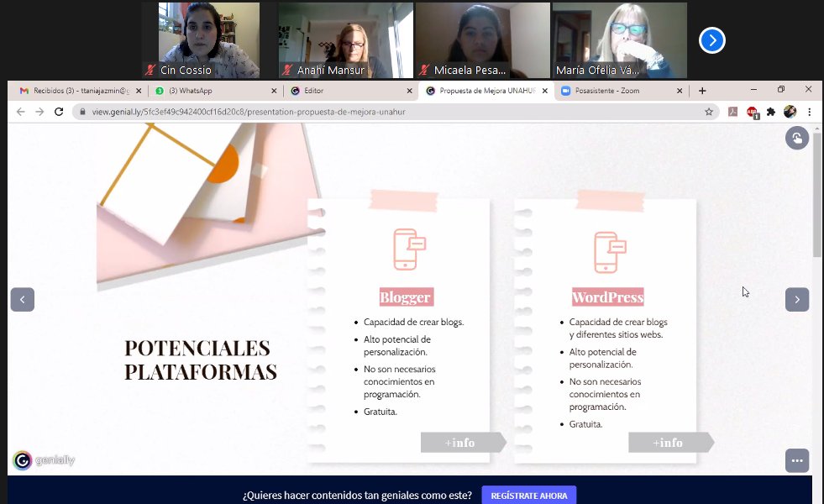Click the WordPress heading
This screenshot has height=504, width=824.
(x=607, y=297)
